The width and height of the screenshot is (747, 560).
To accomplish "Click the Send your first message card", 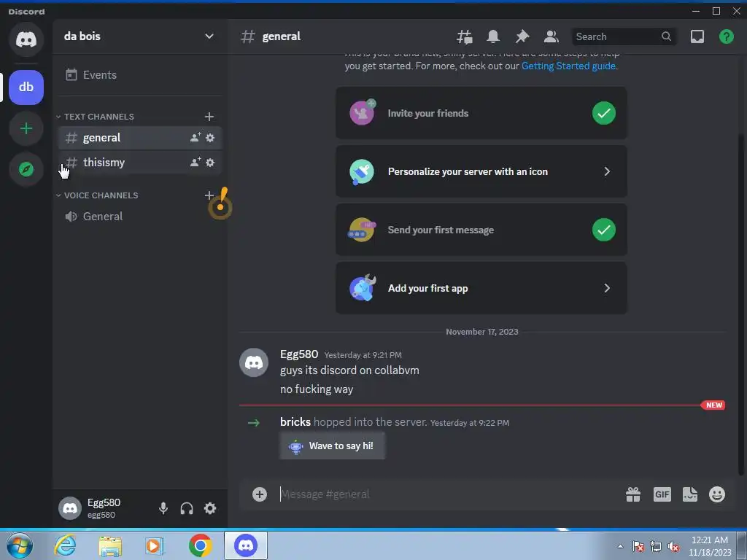I will point(481,230).
